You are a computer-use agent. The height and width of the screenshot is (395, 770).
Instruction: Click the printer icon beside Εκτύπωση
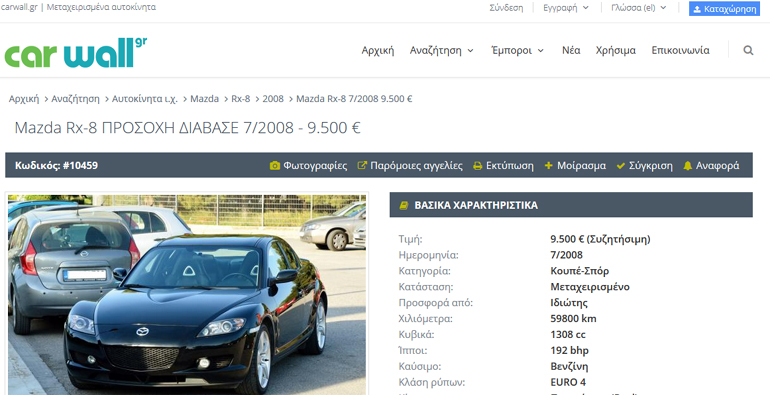click(477, 166)
